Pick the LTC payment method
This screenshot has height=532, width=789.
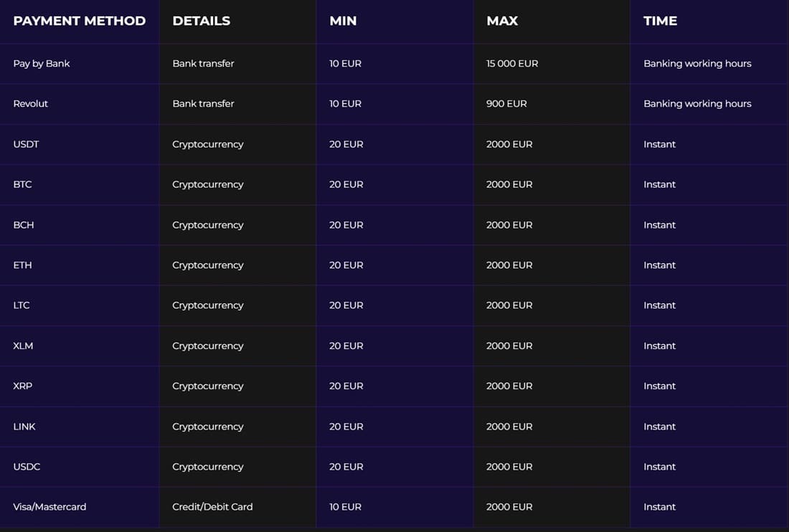point(22,305)
